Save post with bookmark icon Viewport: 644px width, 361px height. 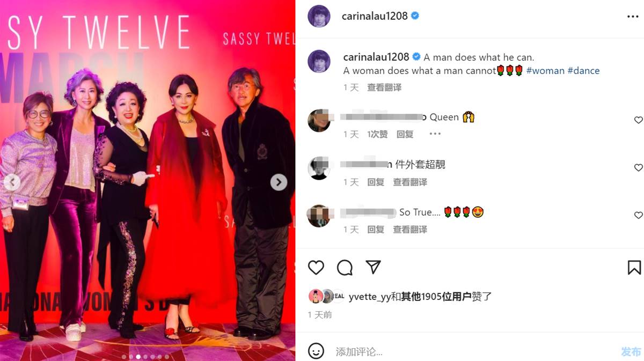coord(634,268)
